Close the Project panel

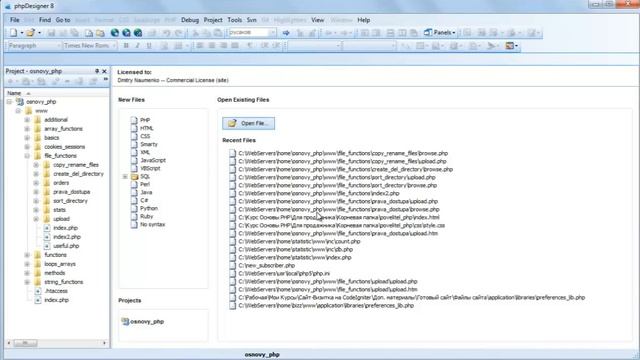pos(104,71)
